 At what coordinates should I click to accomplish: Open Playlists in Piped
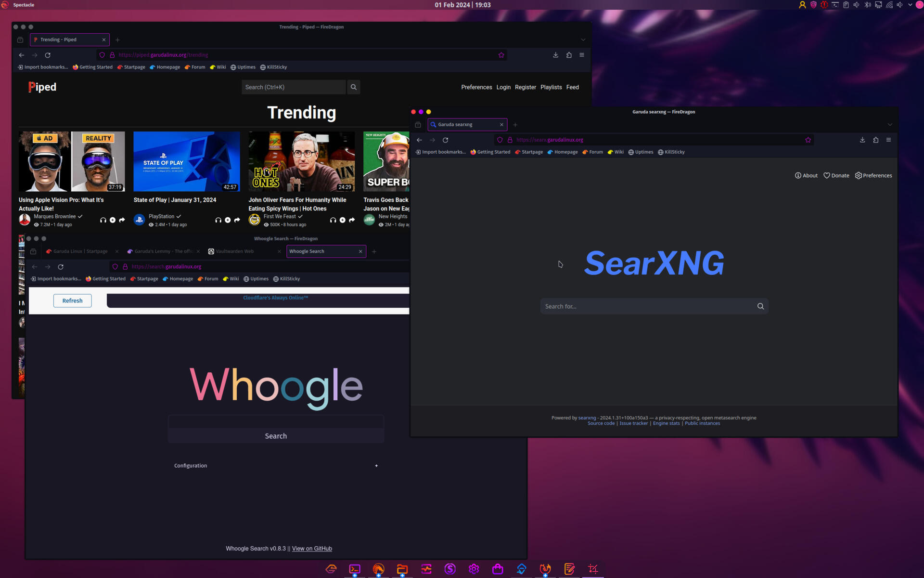551,87
